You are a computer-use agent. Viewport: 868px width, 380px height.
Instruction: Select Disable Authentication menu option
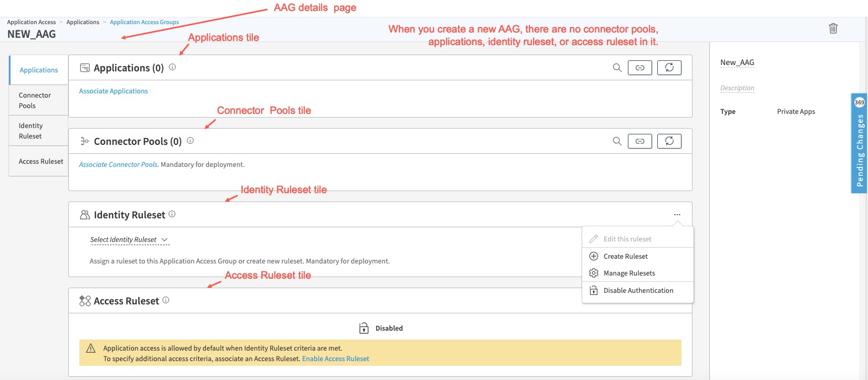coord(638,290)
